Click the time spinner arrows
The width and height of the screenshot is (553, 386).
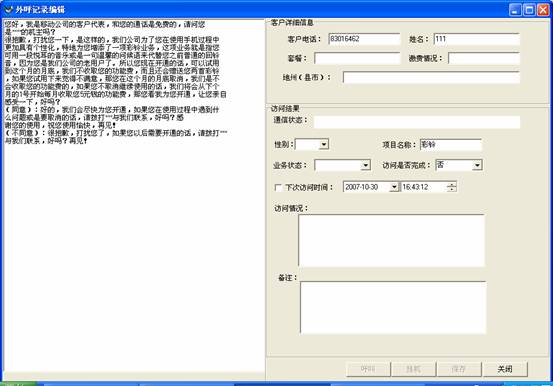click(451, 187)
